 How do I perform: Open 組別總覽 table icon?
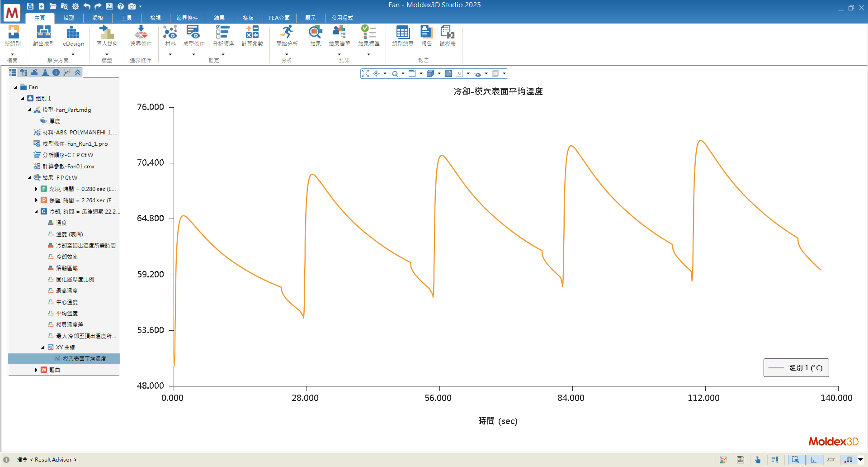(x=402, y=33)
